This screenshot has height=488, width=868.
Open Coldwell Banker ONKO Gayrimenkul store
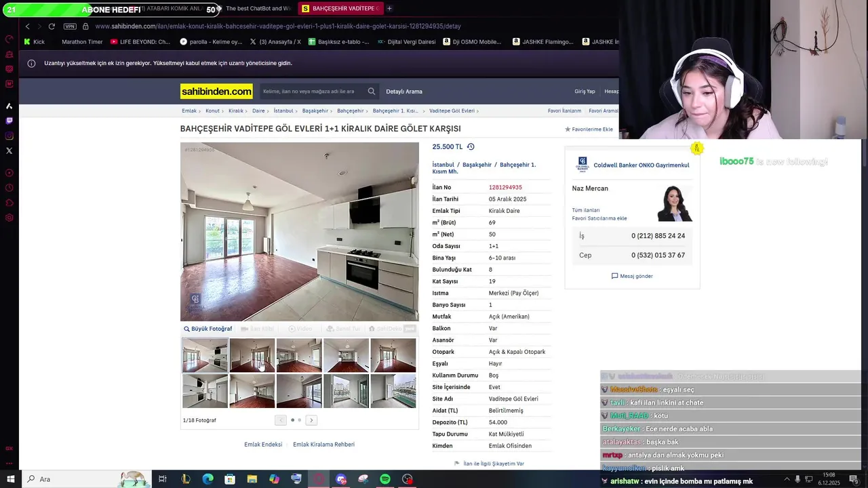641,165
